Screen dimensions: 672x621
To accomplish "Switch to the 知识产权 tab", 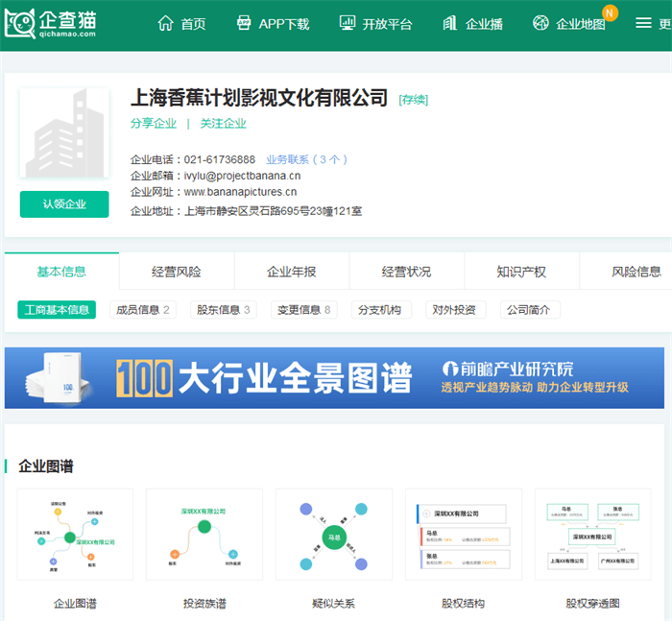I will tap(521, 272).
